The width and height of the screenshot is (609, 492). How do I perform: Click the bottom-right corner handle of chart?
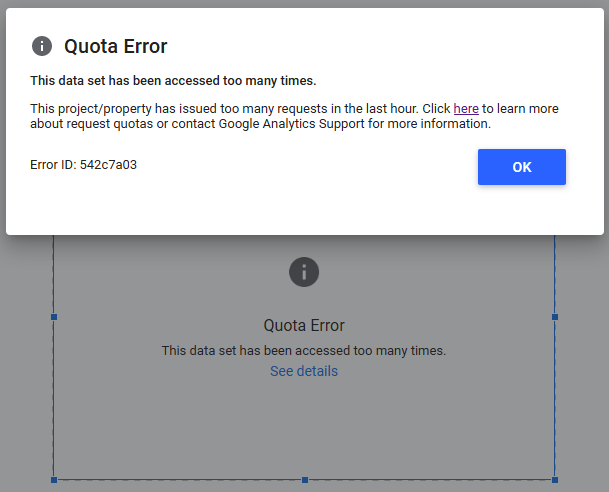coord(555,480)
